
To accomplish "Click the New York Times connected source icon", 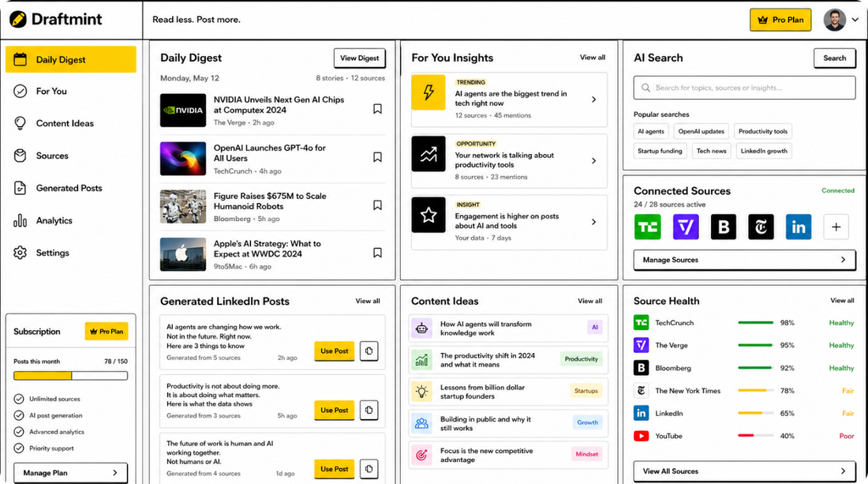I will pos(761,227).
